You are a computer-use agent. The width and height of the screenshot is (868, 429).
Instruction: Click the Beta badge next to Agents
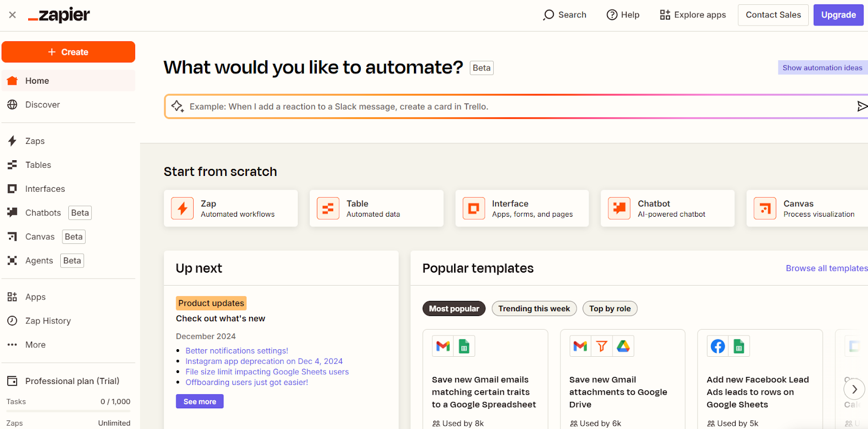click(x=72, y=261)
